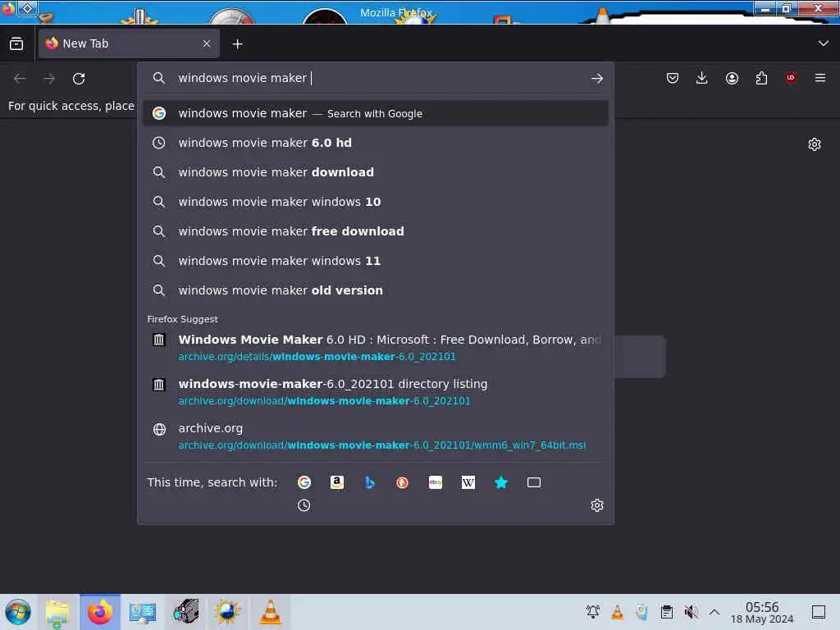Open the New Tab personalize gear
The height and width of the screenshot is (630, 840).
pyautogui.click(x=815, y=144)
